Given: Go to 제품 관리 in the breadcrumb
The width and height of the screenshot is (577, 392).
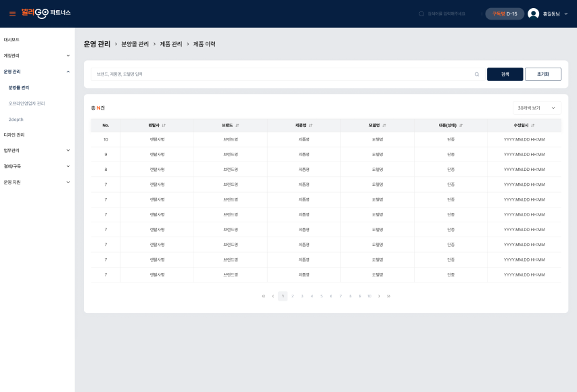Looking at the screenshot, I should (171, 44).
